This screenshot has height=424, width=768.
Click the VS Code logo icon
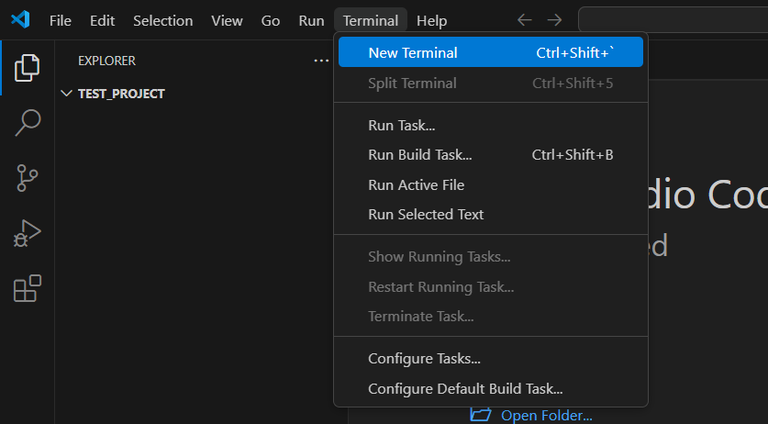coord(20,20)
